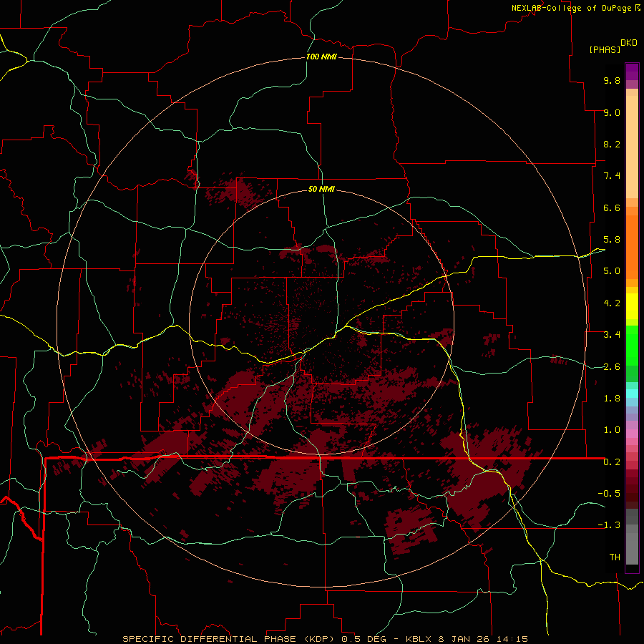Click the DKD label above the color scale

[x=629, y=43]
